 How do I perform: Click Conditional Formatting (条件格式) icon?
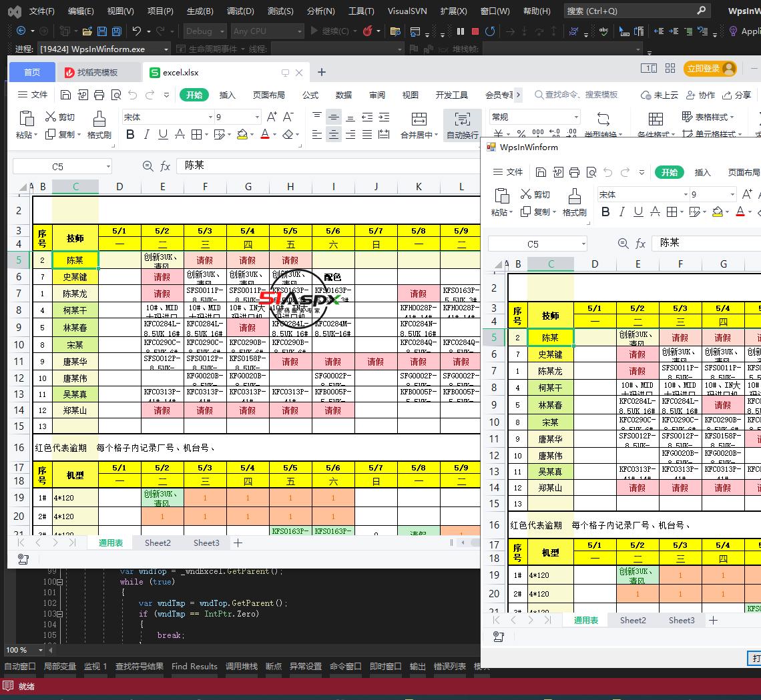(x=656, y=119)
